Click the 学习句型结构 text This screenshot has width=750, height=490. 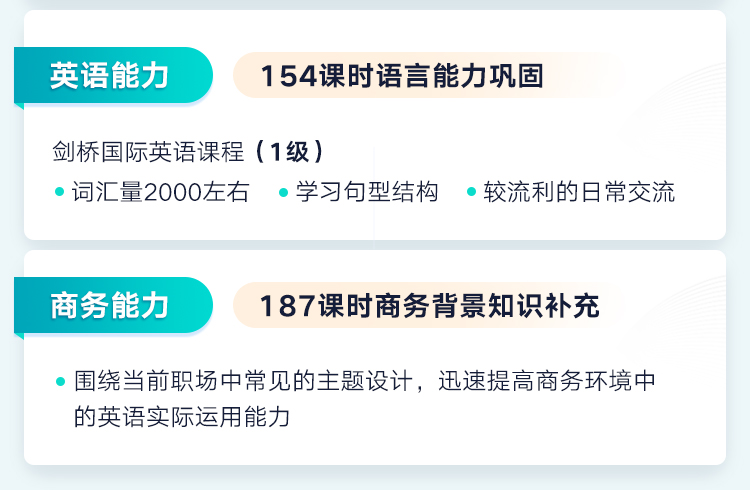pos(367,192)
